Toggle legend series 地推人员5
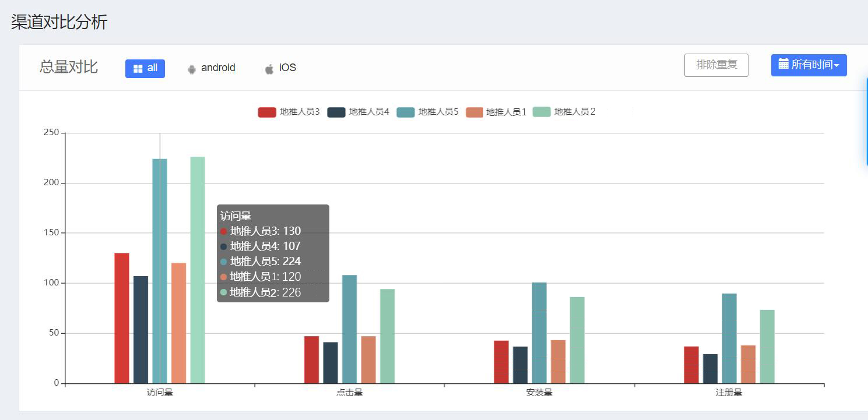The image size is (868, 420). (x=427, y=112)
